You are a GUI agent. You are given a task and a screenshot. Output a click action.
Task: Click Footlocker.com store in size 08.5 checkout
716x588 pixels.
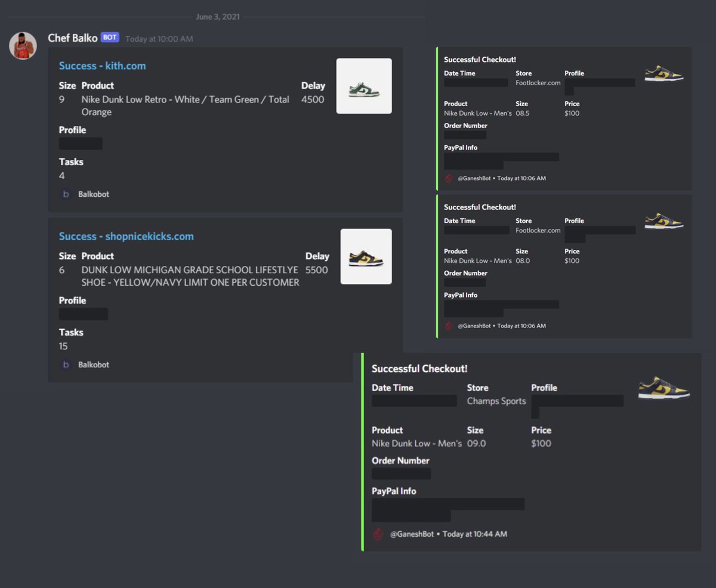tap(538, 83)
